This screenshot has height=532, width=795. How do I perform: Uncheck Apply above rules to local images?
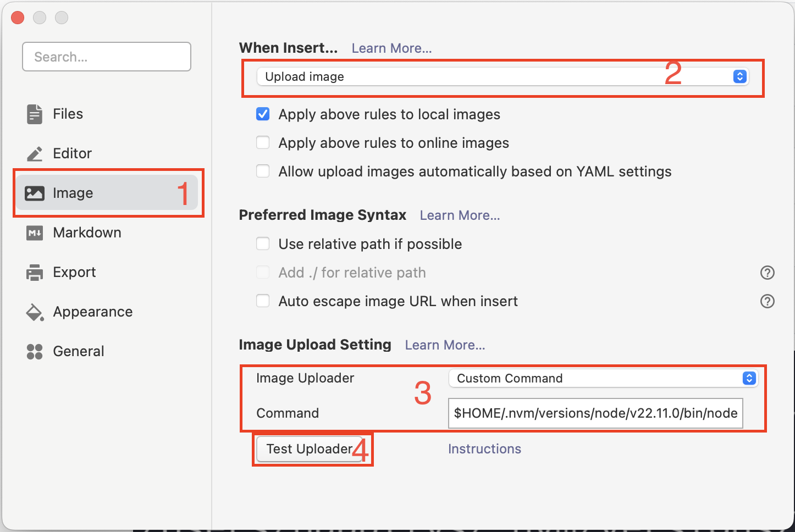(x=263, y=114)
